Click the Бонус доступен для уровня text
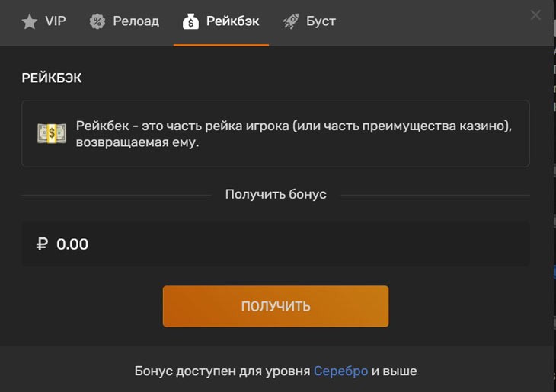 [x=222, y=371]
